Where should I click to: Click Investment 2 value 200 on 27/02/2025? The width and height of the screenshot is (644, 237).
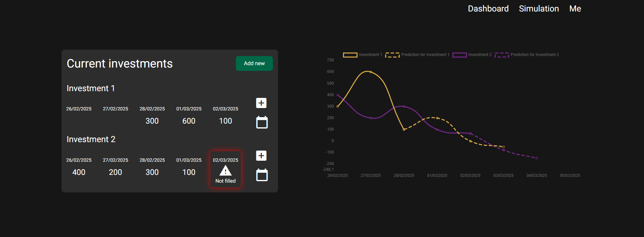[115, 172]
